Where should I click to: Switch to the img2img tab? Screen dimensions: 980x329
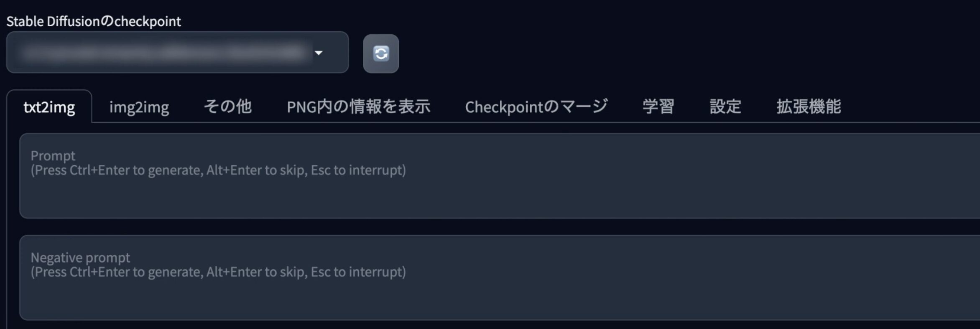139,107
